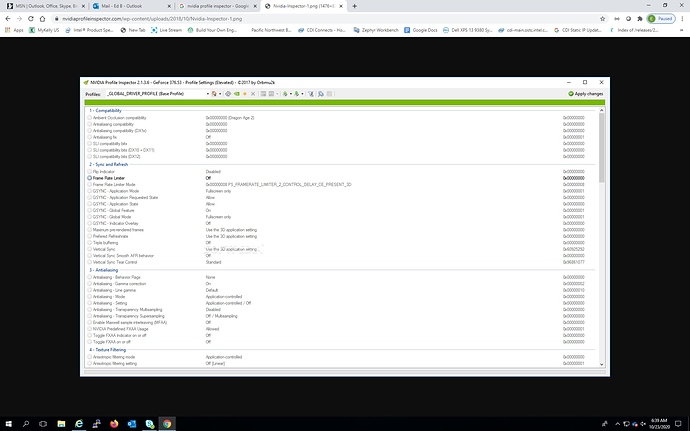Collapse the 4 - Texture Filtering section

110,350
